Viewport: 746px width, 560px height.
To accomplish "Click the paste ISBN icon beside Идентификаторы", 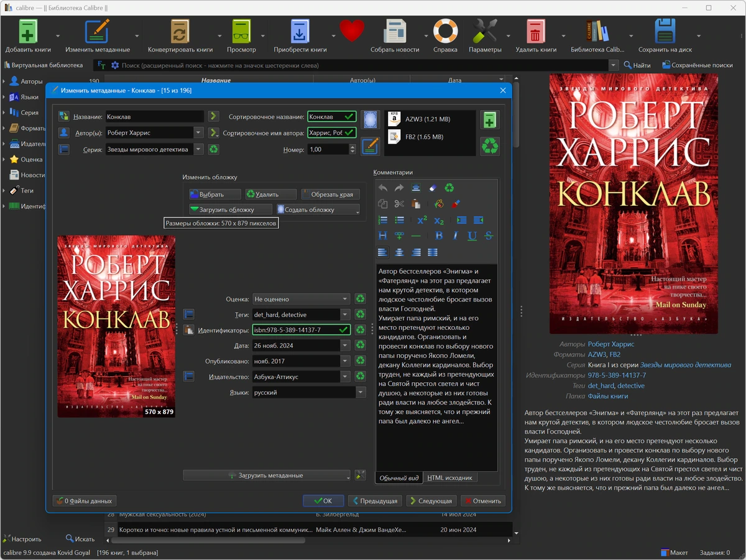I will (x=189, y=330).
